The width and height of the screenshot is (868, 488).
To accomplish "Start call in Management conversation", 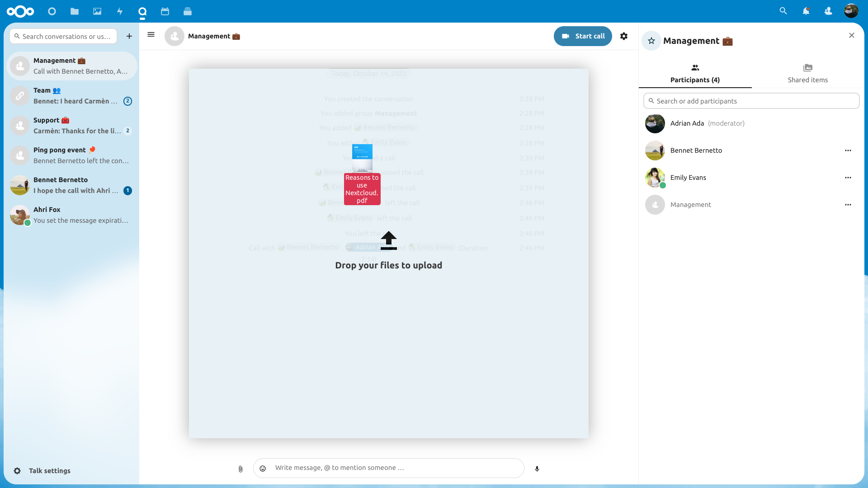I will [x=583, y=36].
